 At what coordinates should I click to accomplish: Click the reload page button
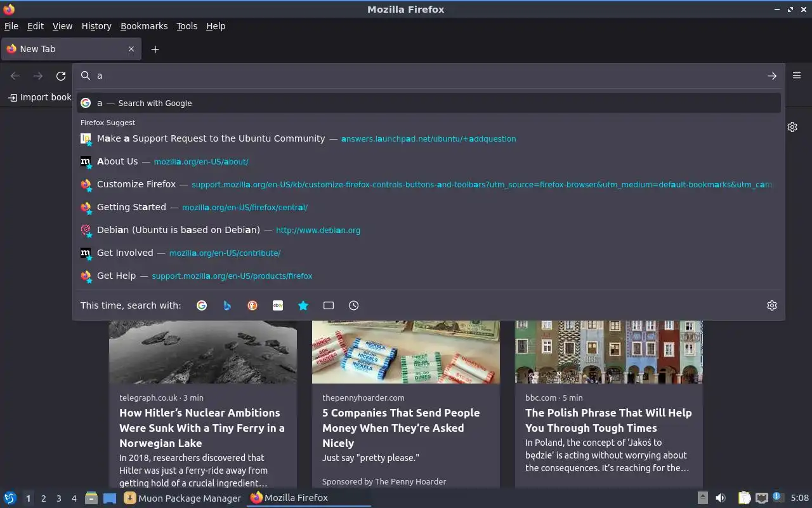click(61, 76)
